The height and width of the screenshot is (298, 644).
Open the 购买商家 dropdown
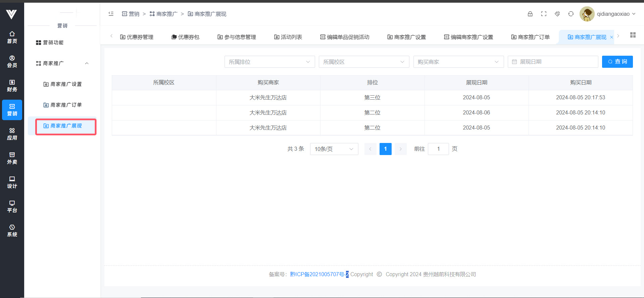pos(458,62)
